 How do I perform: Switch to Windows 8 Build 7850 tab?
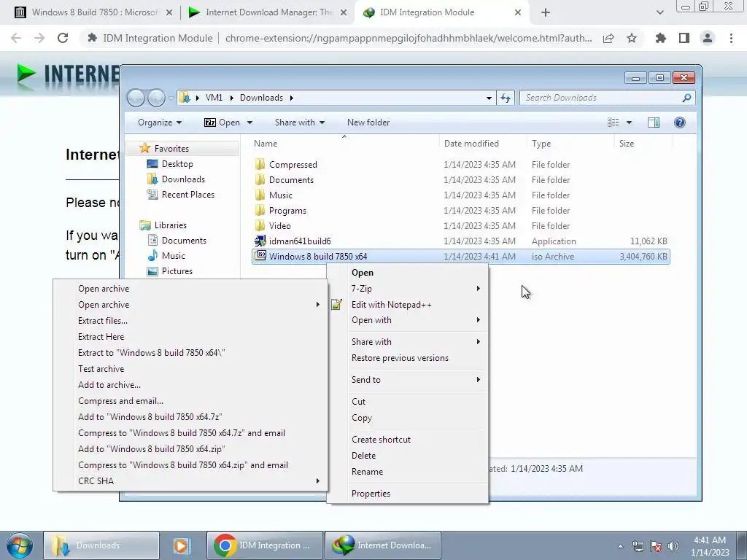[x=93, y=12]
